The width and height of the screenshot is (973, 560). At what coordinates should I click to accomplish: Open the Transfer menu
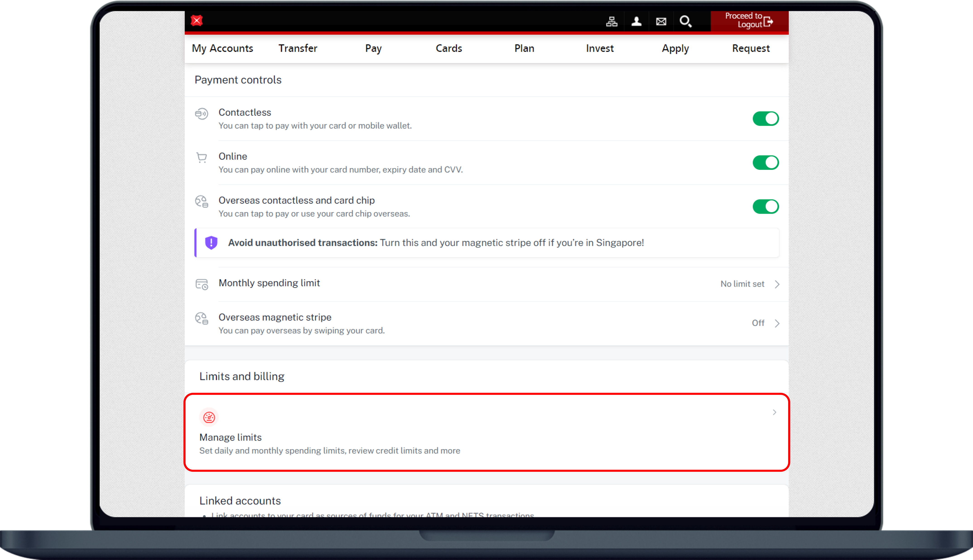pyautogui.click(x=298, y=48)
